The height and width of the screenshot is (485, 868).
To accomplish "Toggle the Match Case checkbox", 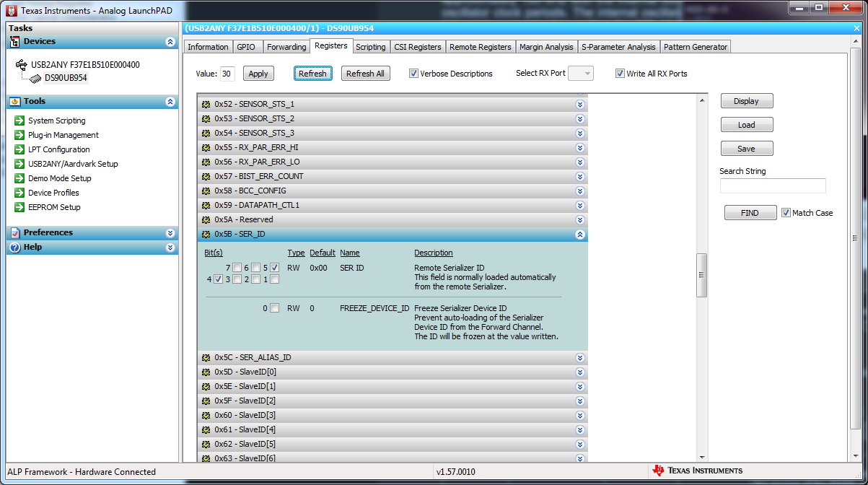I will coord(786,213).
